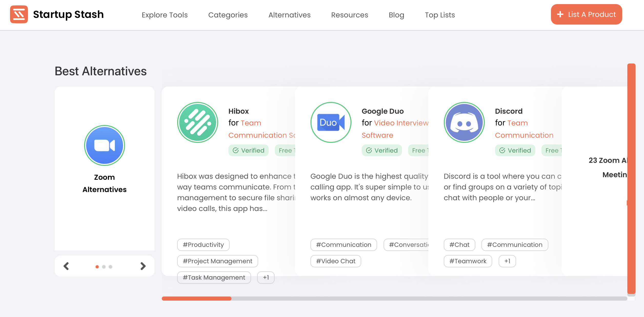The image size is (644, 317).
Task: Click Discord's #Communication tag
Action: [x=515, y=245]
